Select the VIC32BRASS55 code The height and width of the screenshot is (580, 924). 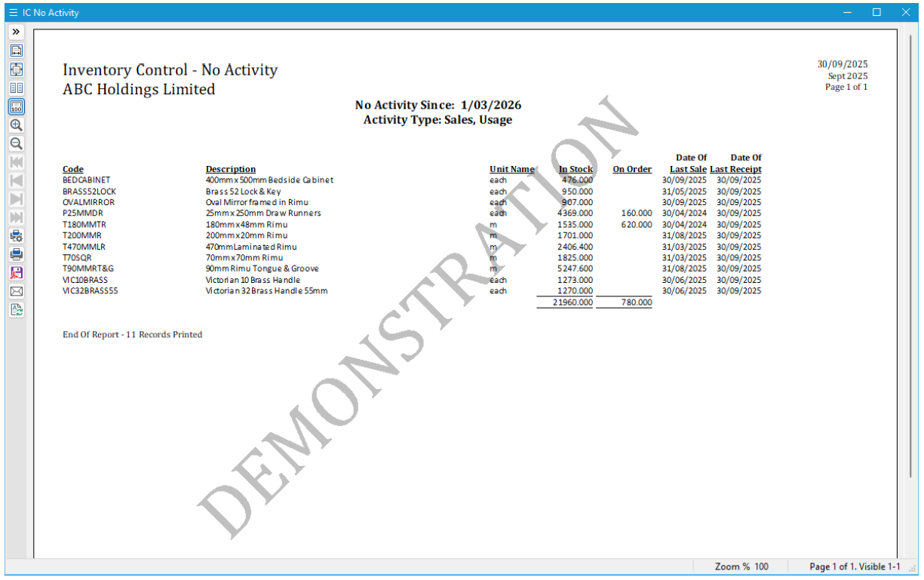91,290
